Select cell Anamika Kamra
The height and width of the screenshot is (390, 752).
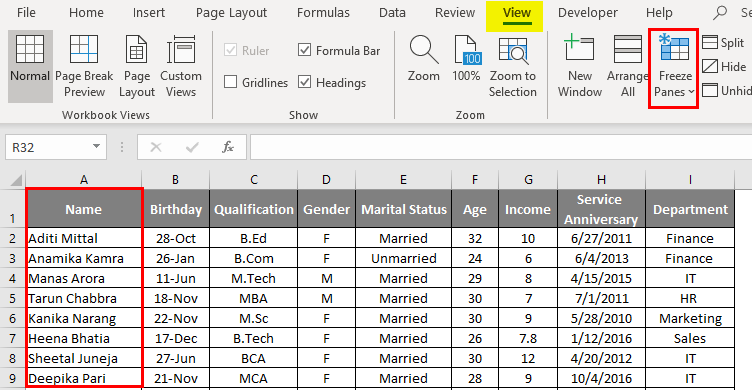click(84, 258)
